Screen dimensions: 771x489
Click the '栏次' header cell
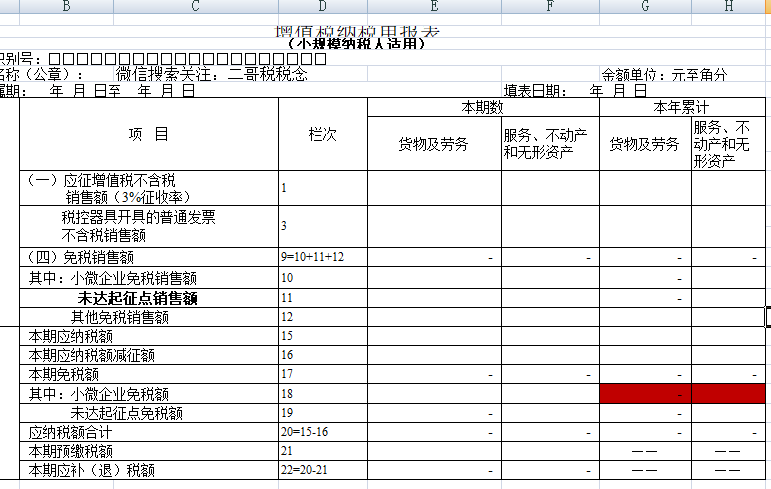click(323, 134)
